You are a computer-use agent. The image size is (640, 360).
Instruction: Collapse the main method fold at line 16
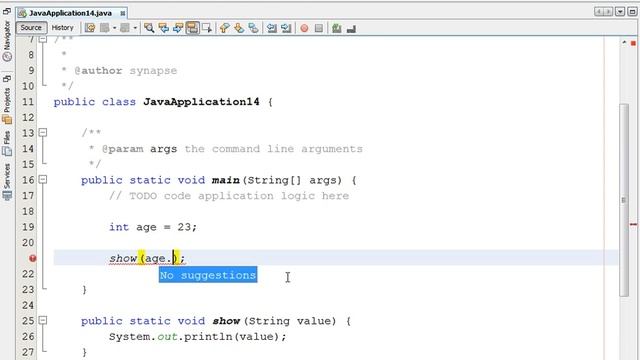[x=42, y=180]
